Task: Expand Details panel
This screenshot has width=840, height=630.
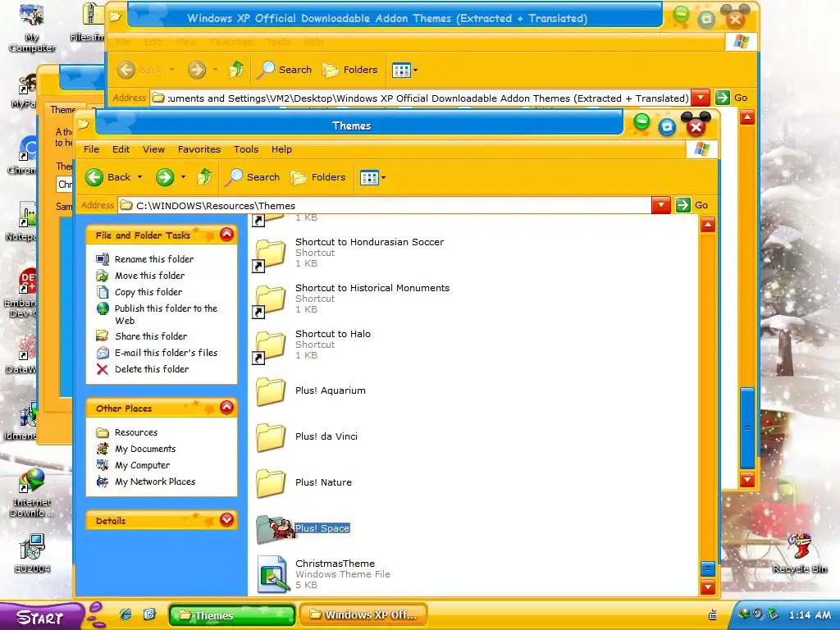Action: [226, 519]
